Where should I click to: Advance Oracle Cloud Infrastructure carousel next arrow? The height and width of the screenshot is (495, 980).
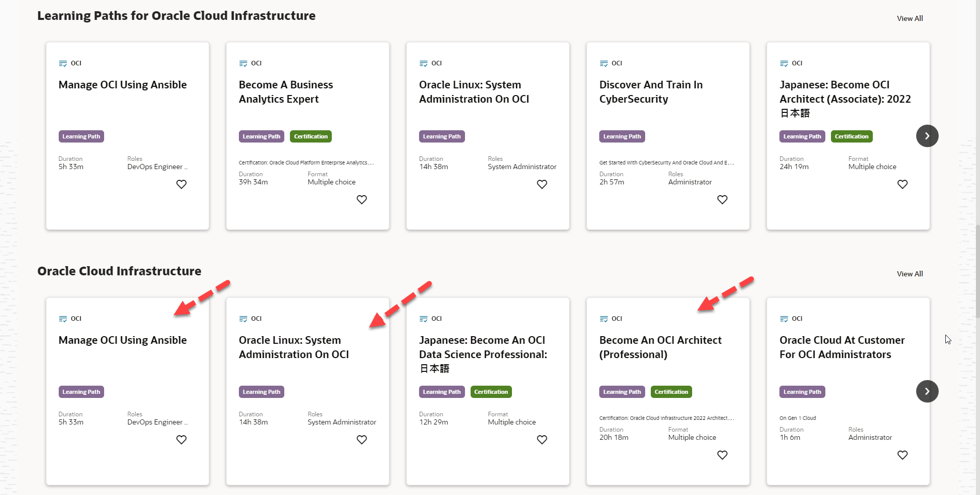click(927, 391)
